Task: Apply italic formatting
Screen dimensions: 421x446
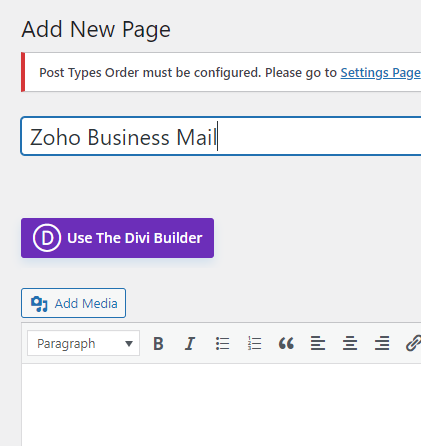Action: [190, 343]
